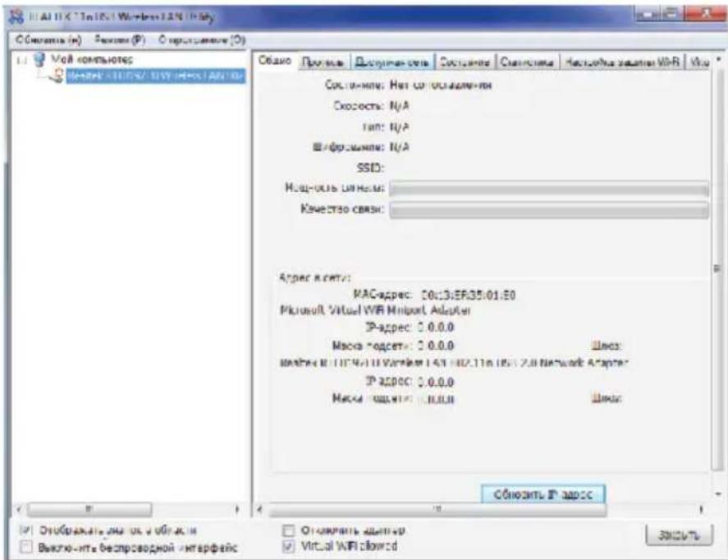Switch to the Профиль tab
This screenshot has height=560, width=728.
[323, 62]
